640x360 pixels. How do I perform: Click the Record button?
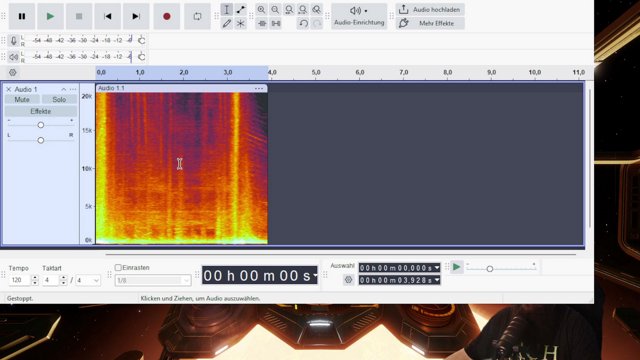point(167,16)
